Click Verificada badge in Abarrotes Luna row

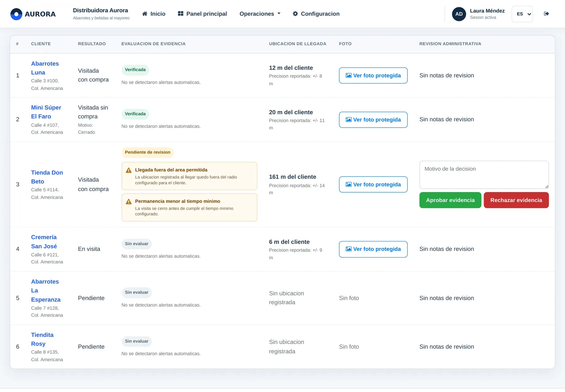click(x=135, y=70)
